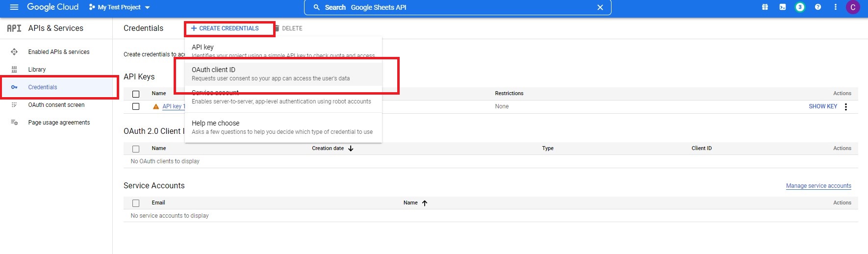Click the Restrictions column header
This screenshot has width=868, height=254.
click(x=509, y=93)
